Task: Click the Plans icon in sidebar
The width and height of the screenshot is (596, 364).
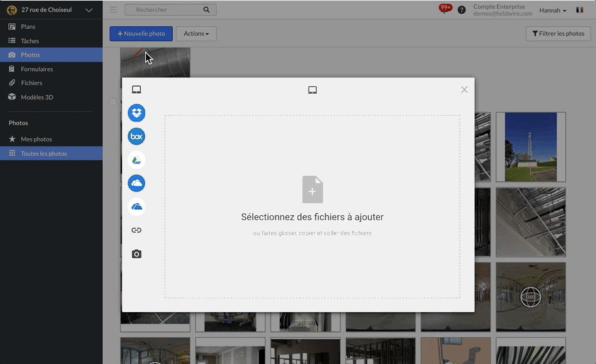Action: (12, 26)
